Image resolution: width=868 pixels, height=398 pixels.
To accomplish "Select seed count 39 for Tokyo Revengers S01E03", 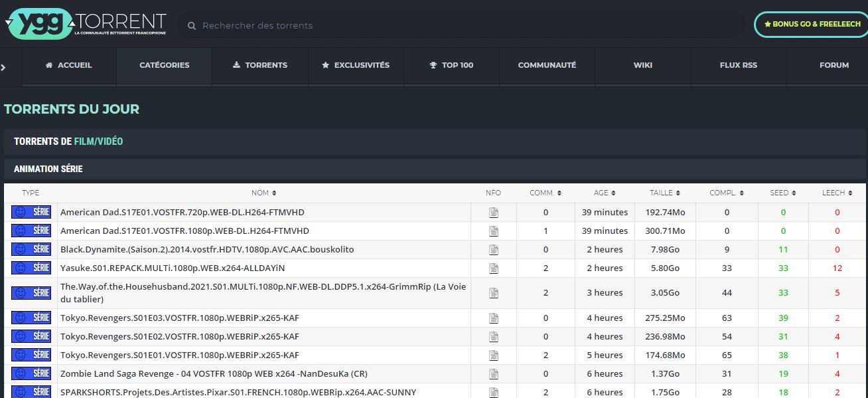I will (783, 318).
